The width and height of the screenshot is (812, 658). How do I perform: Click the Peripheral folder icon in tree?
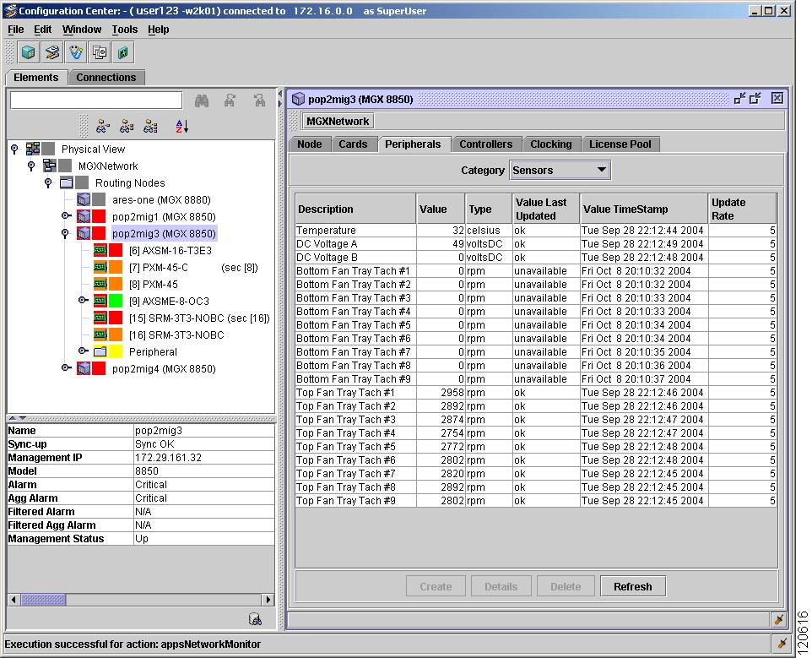point(100,351)
